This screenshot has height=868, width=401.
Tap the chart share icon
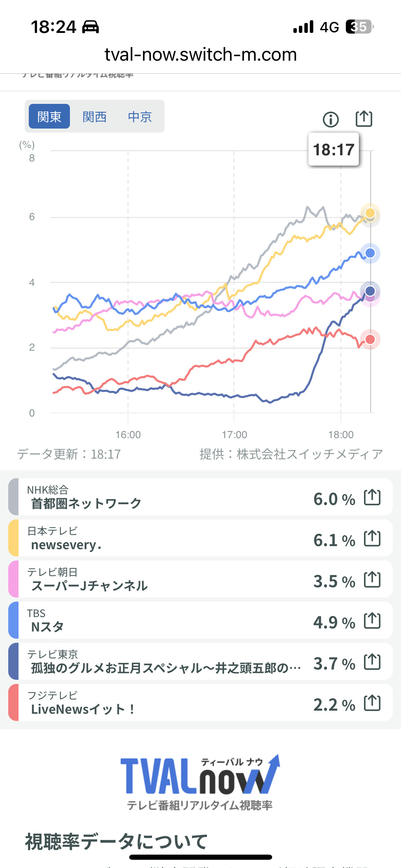(364, 119)
